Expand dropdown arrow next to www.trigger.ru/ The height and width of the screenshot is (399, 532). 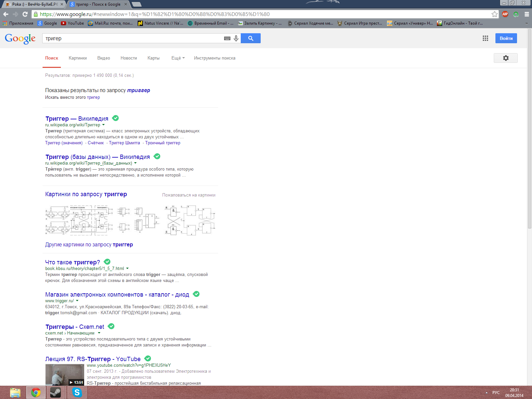(77, 301)
